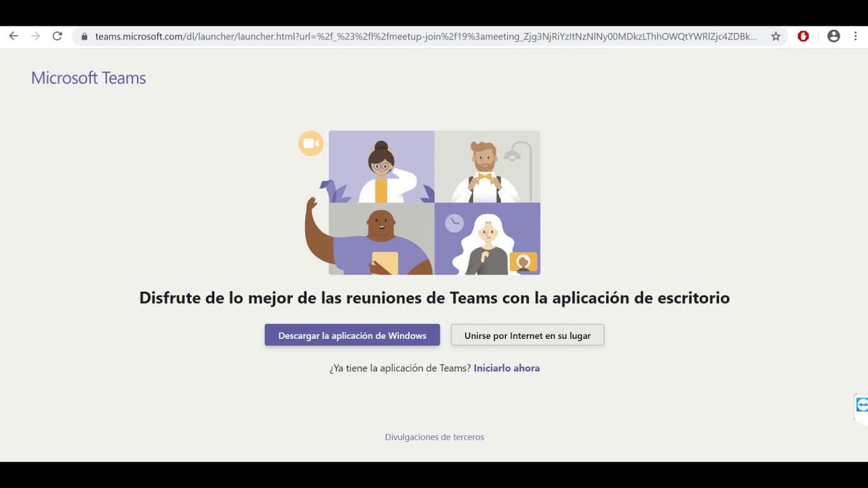
Task: Click the browser forward arrow
Action: (35, 37)
